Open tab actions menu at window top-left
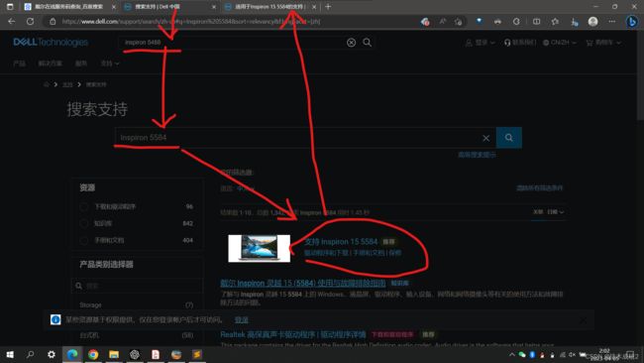Screen dimensions: 644x363 [10, 7]
